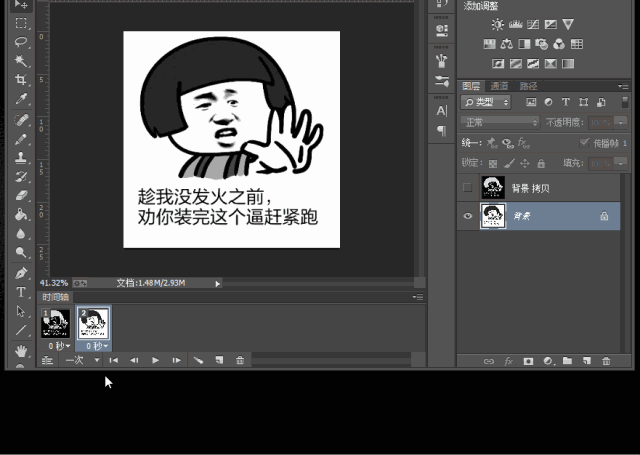Toggle lock position
The image size is (640, 455).
click(x=525, y=164)
